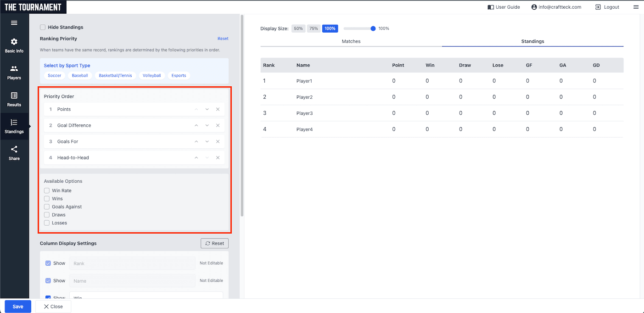Move Goals For down in priority
The height and width of the screenshot is (313, 644).
pos(207,141)
